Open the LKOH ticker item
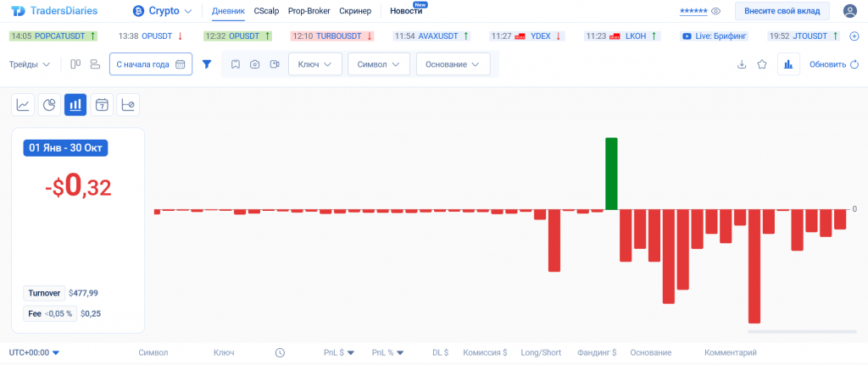 coord(622,36)
